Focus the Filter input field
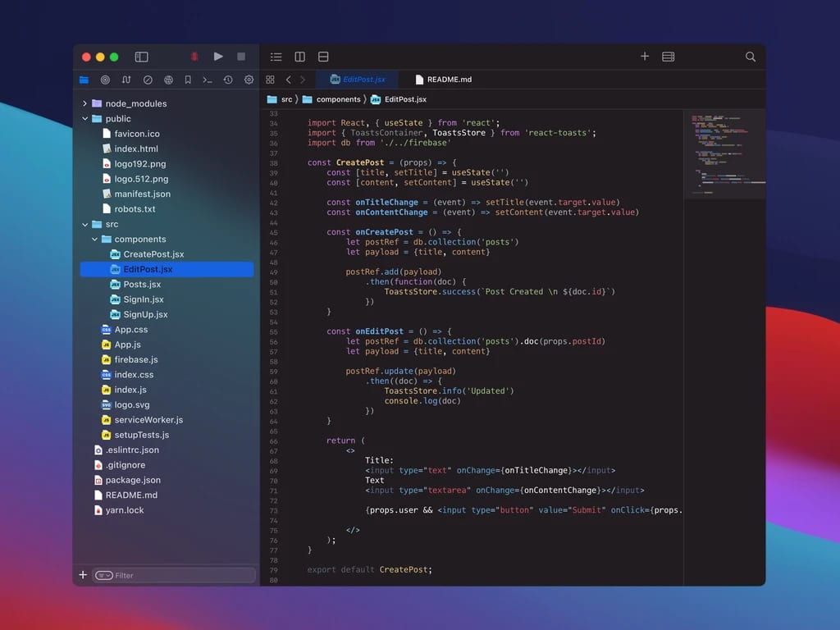 pos(174,575)
